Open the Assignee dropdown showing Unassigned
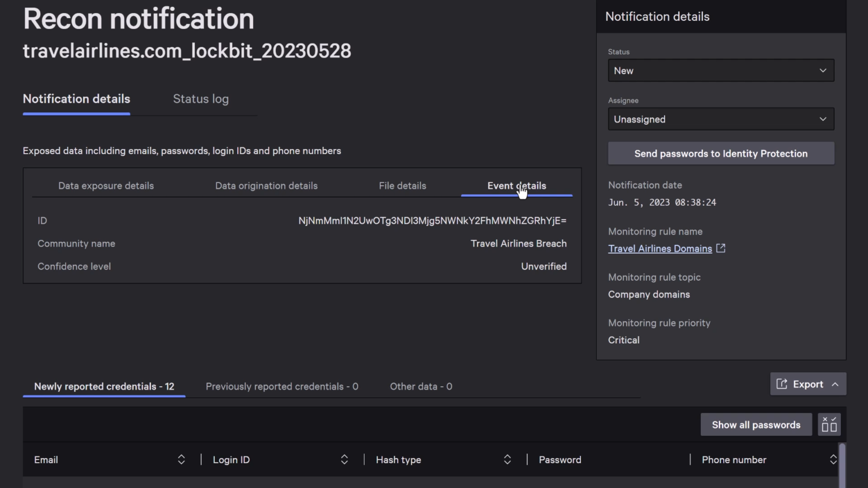Screen dimensions: 868x488 [x=721, y=119]
